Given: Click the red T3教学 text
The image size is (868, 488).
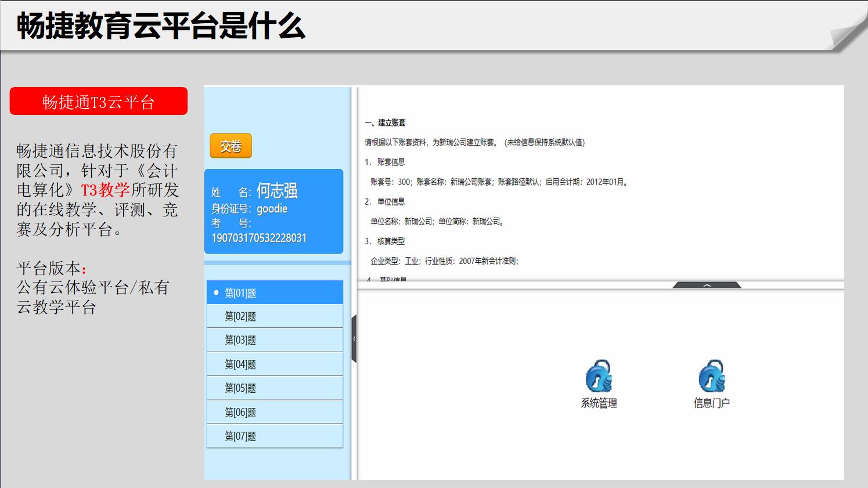Looking at the screenshot, I should pos(105,190).
